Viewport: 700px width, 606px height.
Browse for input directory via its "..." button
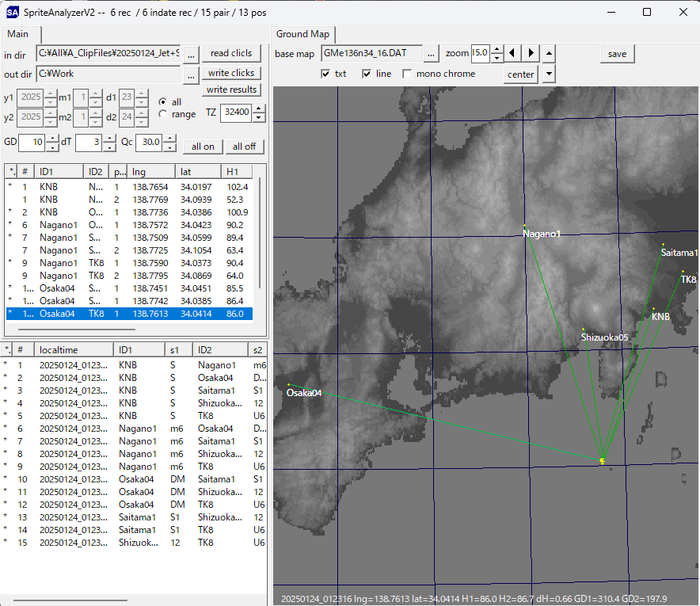191,55
